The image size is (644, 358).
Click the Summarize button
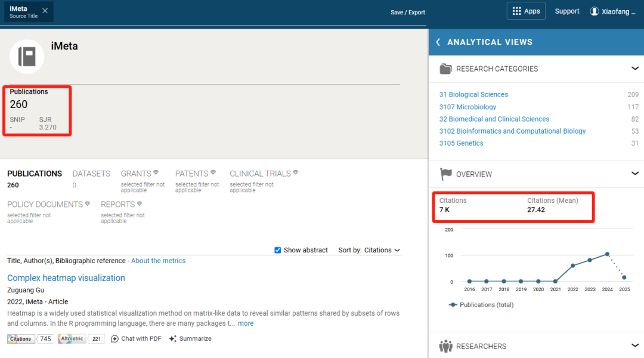190,339
